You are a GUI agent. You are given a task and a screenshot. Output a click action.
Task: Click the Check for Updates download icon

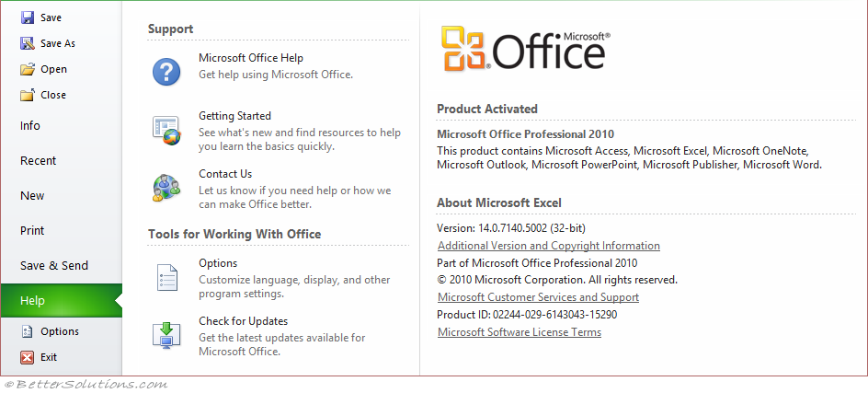pyautogui.click(x=166, y=335)
